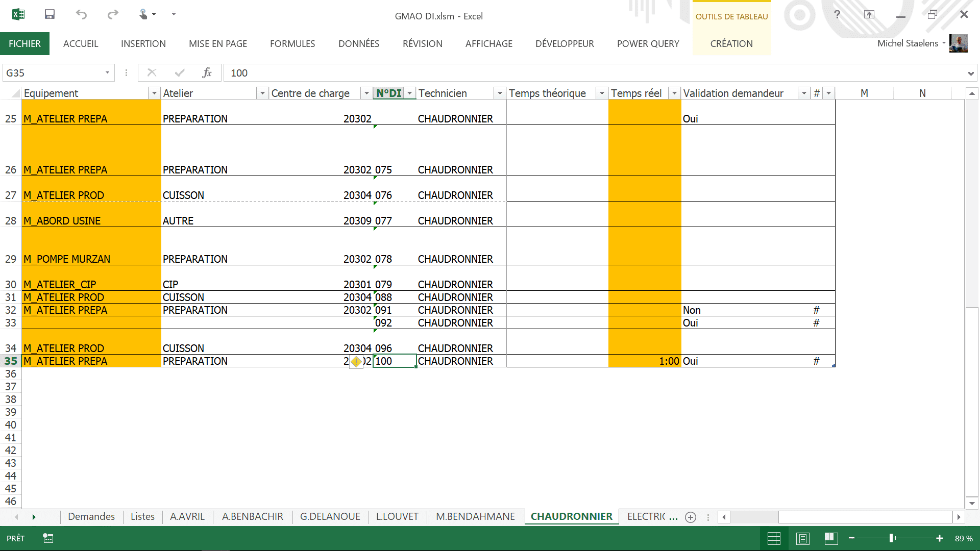Screen dimensions: 980x551
Task: Click the touch/mouse mode icon
Action: click(143, 14)
